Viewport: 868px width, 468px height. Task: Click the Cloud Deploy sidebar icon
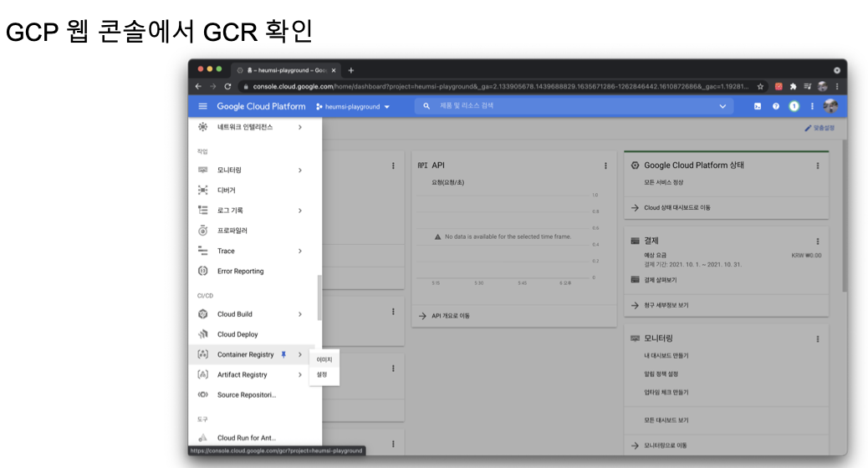202,334
